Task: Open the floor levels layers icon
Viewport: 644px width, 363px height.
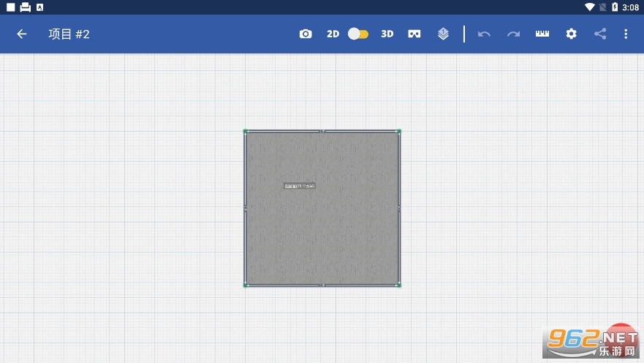Action: point(443,34)
